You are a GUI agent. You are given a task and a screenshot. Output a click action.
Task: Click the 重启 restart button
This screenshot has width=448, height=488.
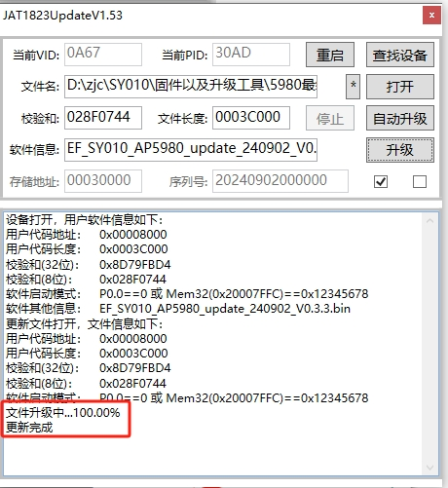coord(330,55)
